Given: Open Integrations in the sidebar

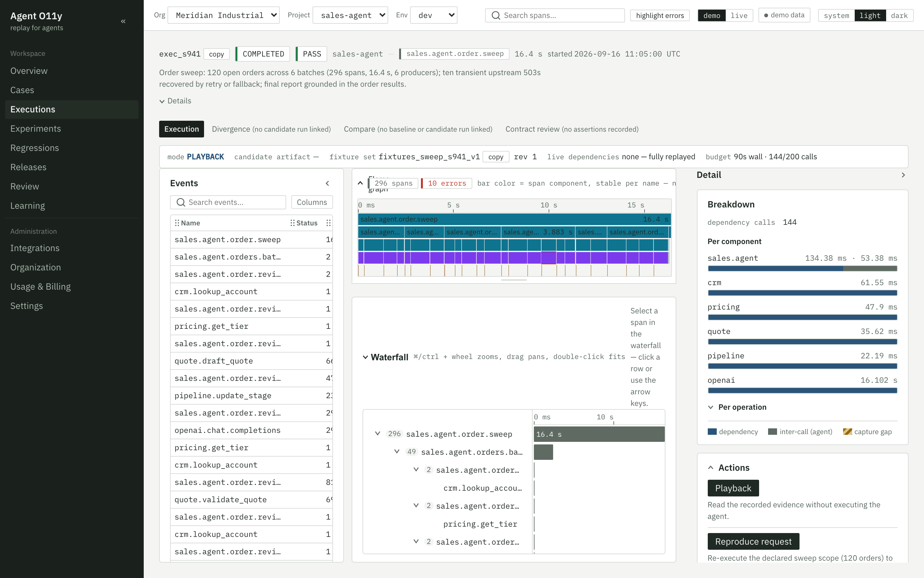Looking at the screenshot, I should (72, 248).
